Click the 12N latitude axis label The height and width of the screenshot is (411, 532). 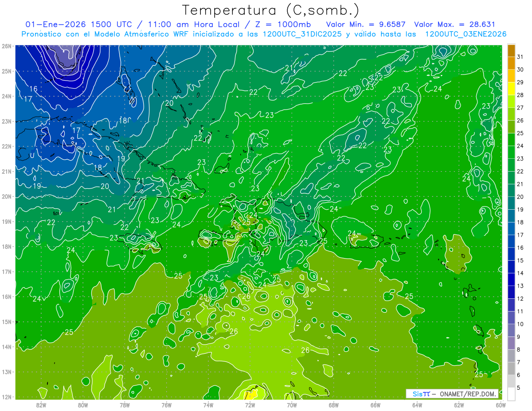6,397
